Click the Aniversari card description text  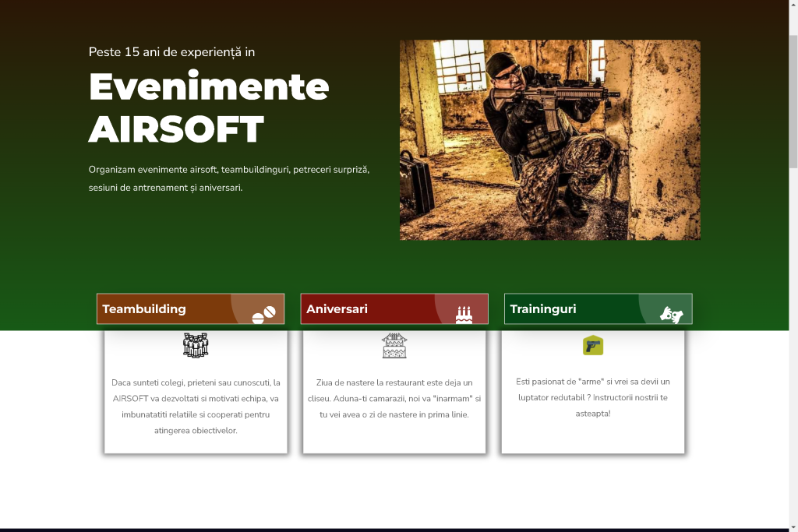click(394, 399)
